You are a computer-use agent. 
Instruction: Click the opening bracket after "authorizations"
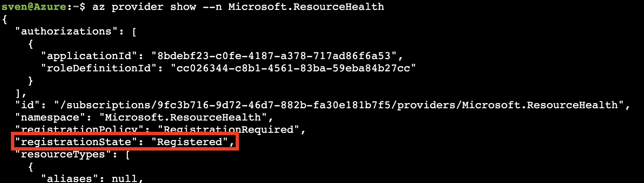[134, 32]
